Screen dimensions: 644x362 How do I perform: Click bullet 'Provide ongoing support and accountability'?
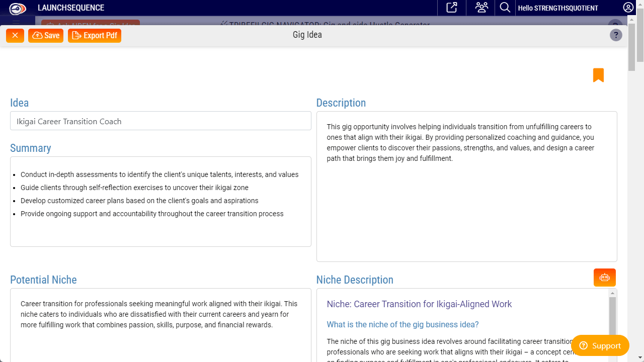click(152, 214)
